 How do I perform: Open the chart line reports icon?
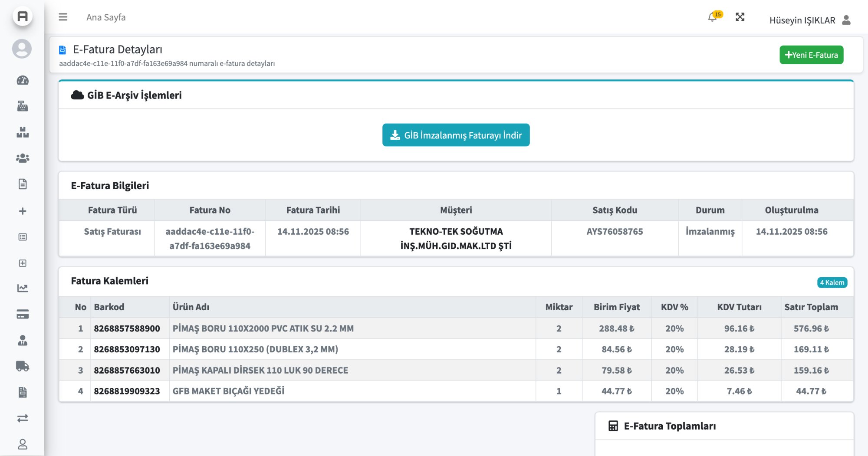point(23,288)
